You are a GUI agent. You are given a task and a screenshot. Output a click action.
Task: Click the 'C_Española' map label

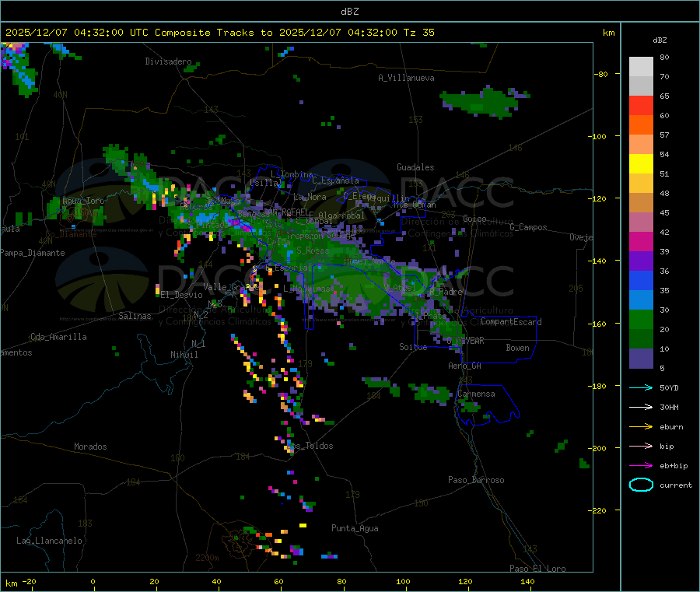[x=335, y=180]
